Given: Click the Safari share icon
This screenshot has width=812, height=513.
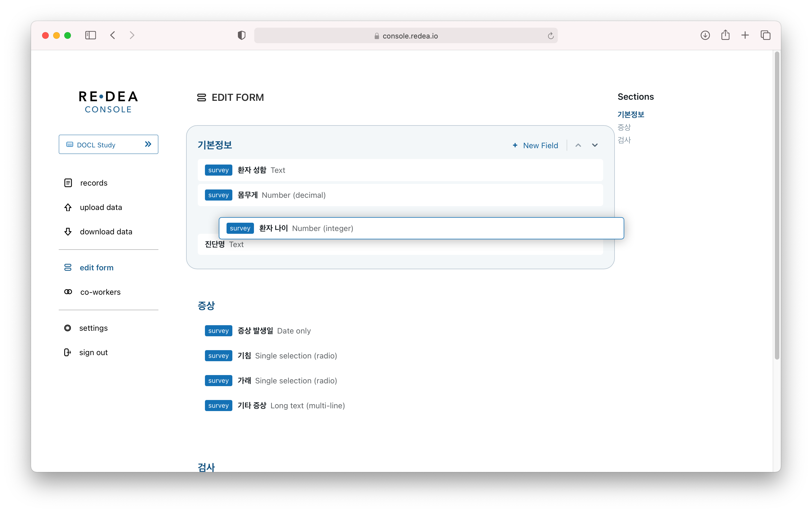Looking at the screenshot, I should point(725,35).
